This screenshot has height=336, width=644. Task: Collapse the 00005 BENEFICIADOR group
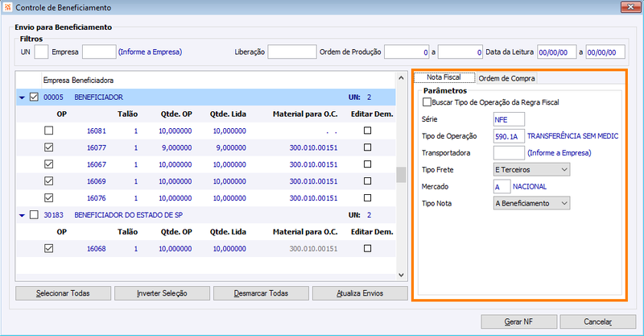(23, 97)
